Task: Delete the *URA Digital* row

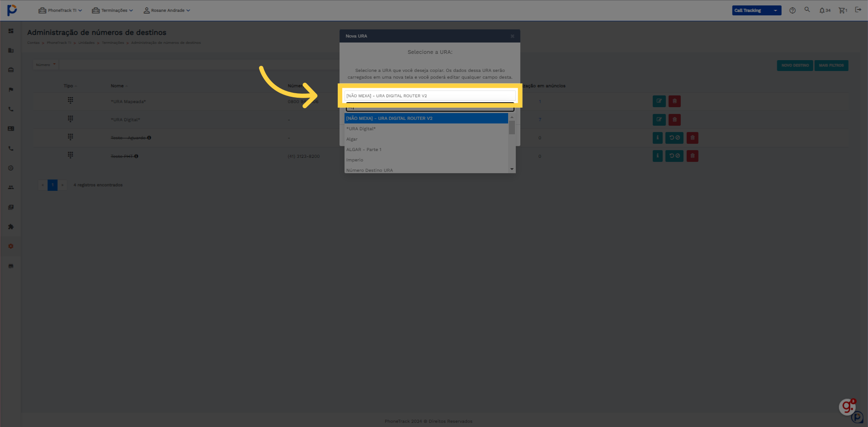Action: 675,119
